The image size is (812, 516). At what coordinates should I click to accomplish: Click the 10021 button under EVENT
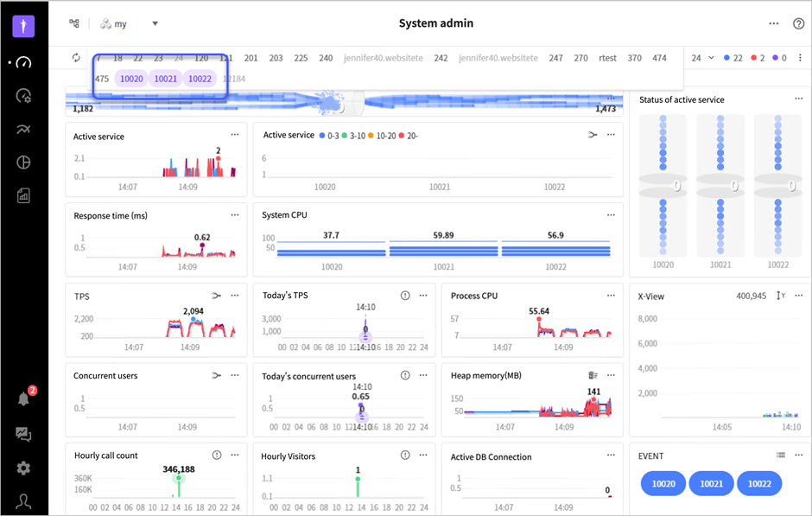[712, 483]
